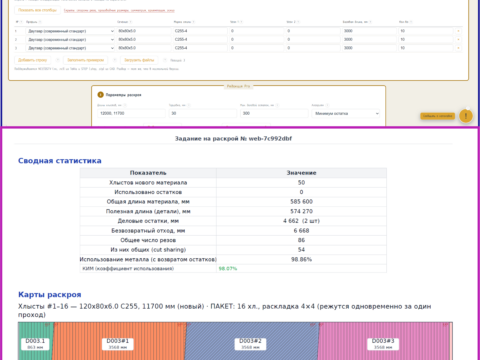This screenshot has width=480, height=360.
Task: Click the Из них общих (cut sharing) label
Action: (x=148, y=250)
